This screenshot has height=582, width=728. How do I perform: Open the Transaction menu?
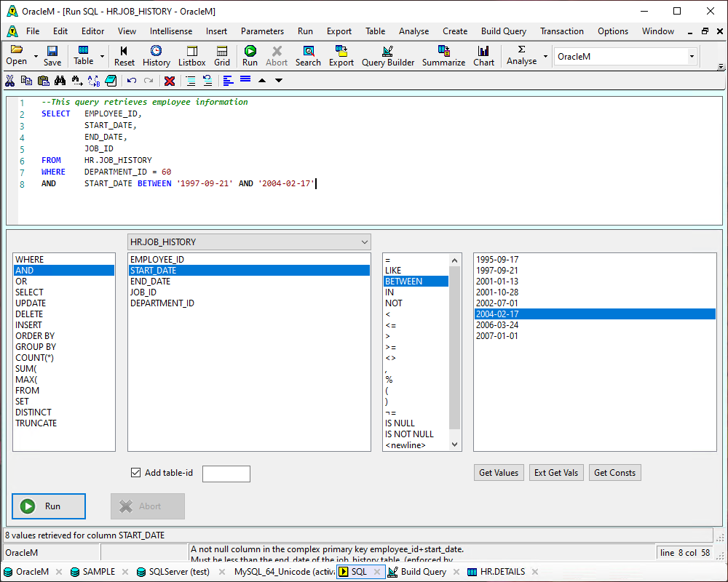[x=562, y=31]
